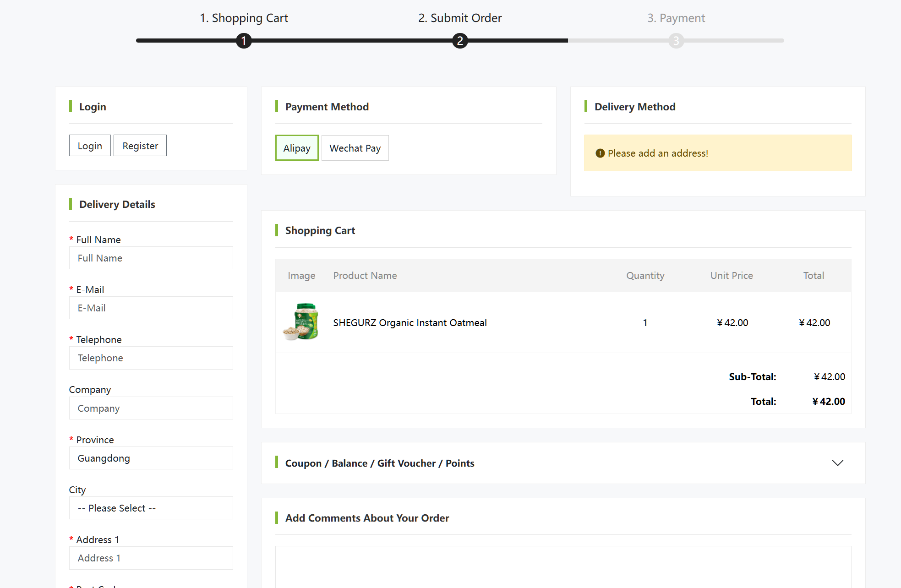Click the oatmeal product thumbnail
The width and height of the screenshot is (901, 588).
pos(301,322)
